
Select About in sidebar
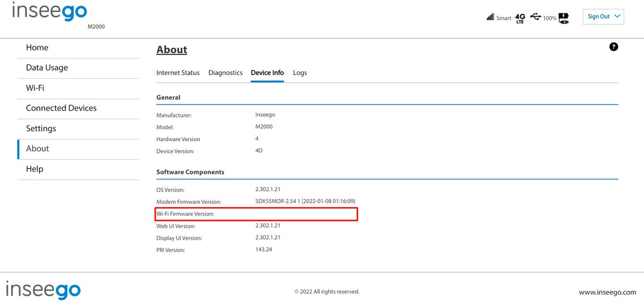pyautogui.click(x=78, y=149)
